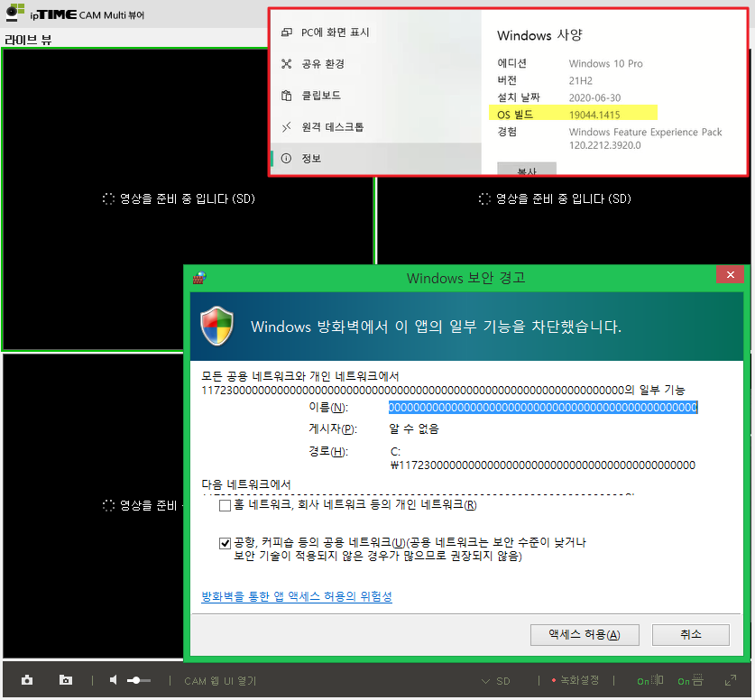Expand the SD quality dropdown

pos(496,681)
